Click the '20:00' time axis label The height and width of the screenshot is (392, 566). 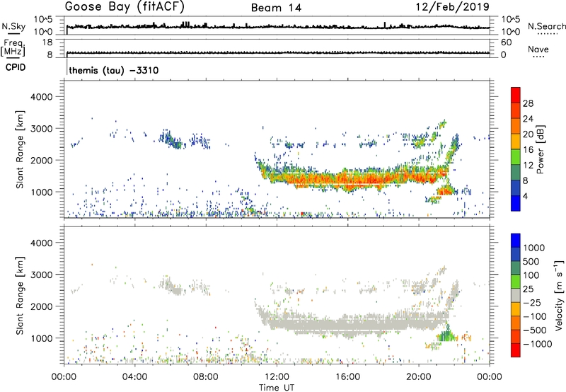[419, 377]
